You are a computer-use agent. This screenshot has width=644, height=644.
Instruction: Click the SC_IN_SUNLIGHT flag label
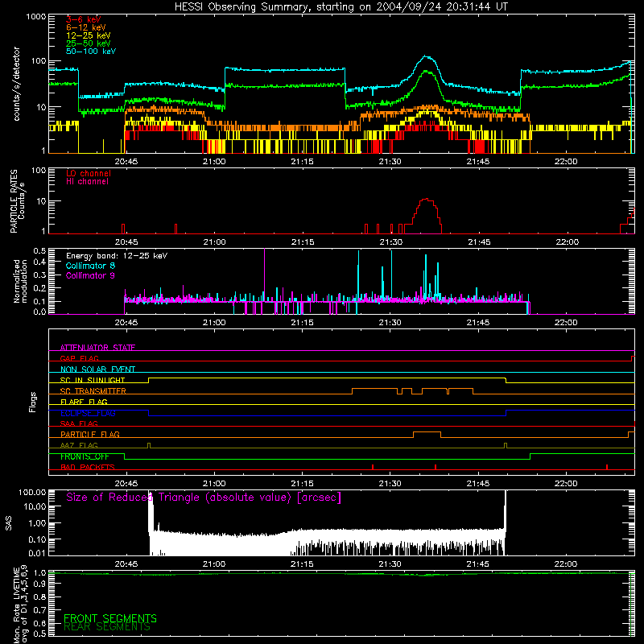(x=93, y=380)
